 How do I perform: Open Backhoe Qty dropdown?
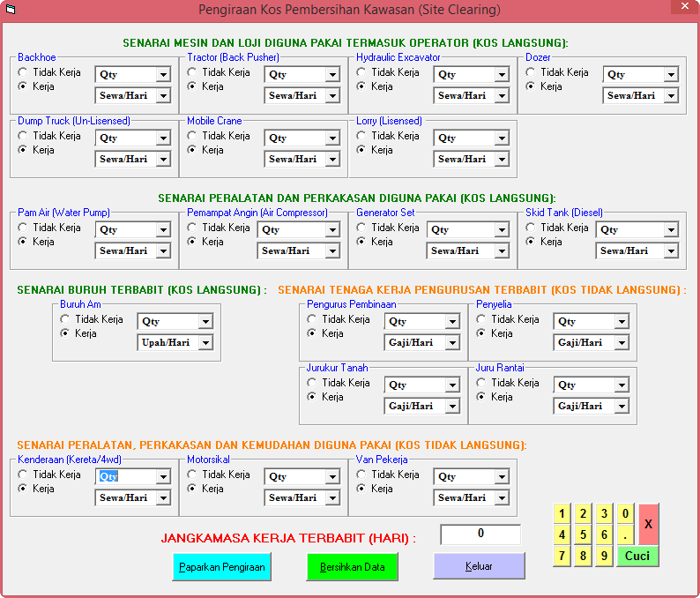click(163, 74)
